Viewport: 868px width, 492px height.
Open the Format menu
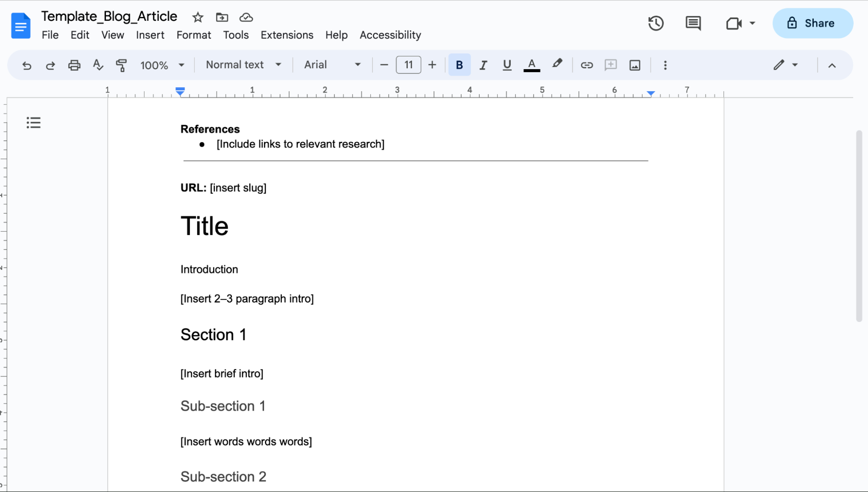pos(194,35)
